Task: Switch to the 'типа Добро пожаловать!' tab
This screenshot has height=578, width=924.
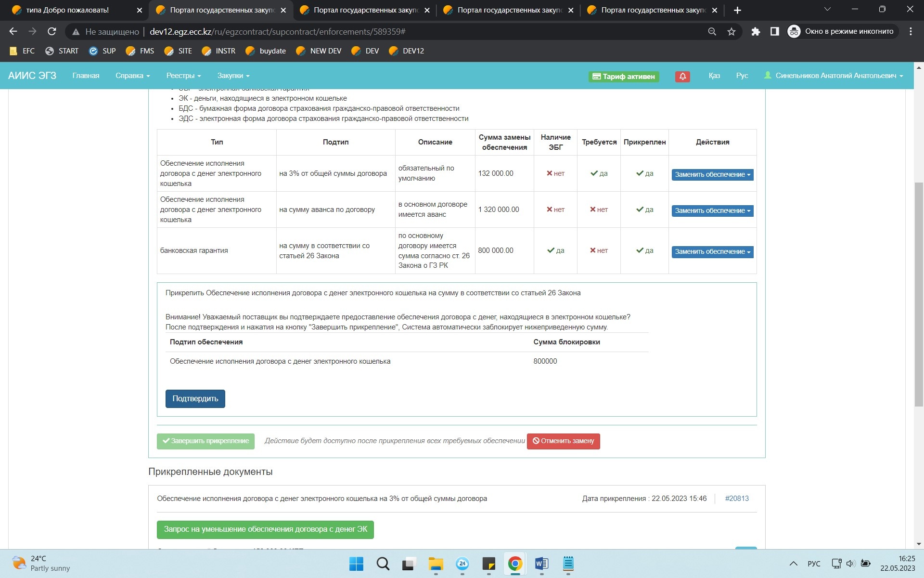Action: (x=67, y=10)
